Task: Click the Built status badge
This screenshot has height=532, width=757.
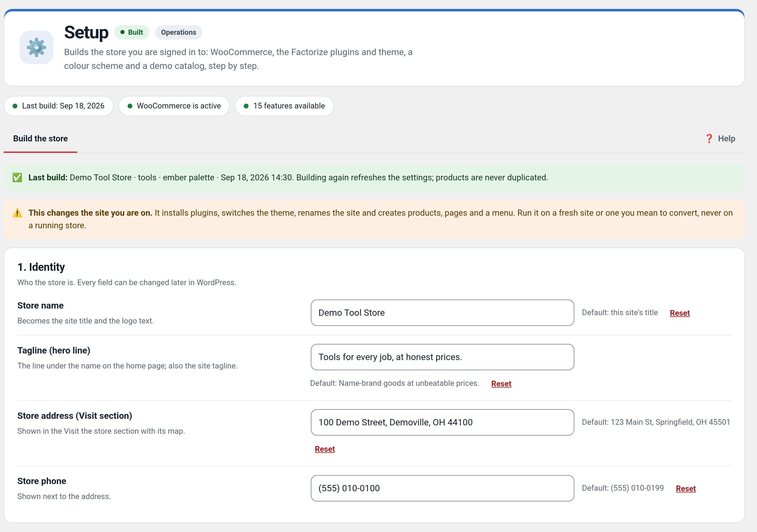Action: pyautogui.click(x=131, y=32)
